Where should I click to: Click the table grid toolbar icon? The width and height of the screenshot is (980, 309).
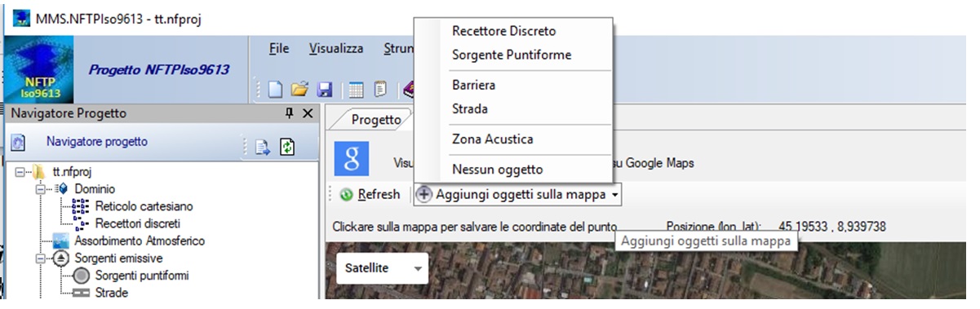point(356,90)
